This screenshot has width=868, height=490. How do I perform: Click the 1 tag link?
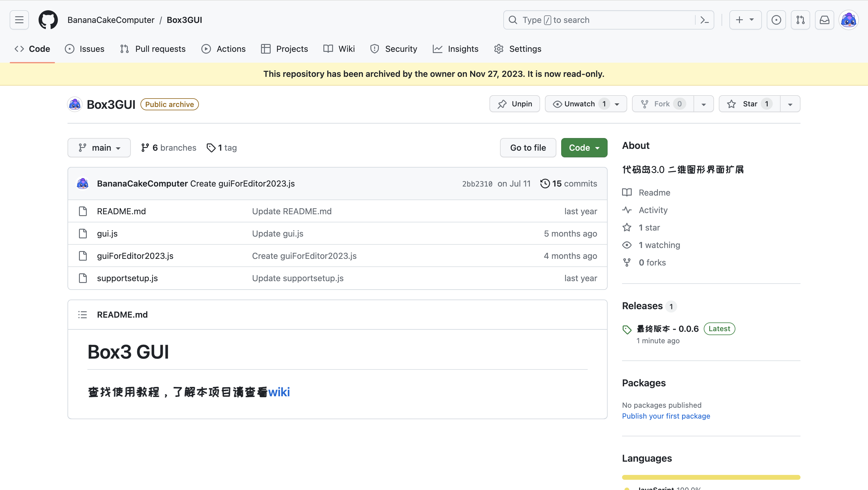[222, 148]
